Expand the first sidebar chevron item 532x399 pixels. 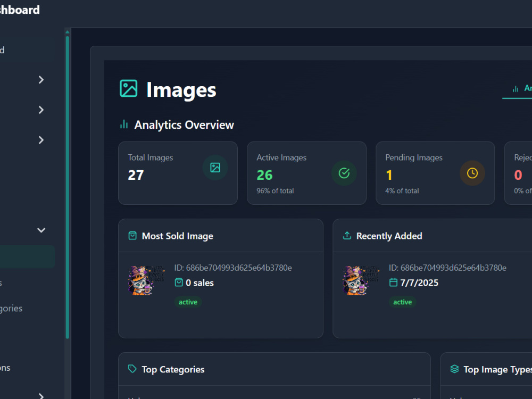click(x=41, y=80)
